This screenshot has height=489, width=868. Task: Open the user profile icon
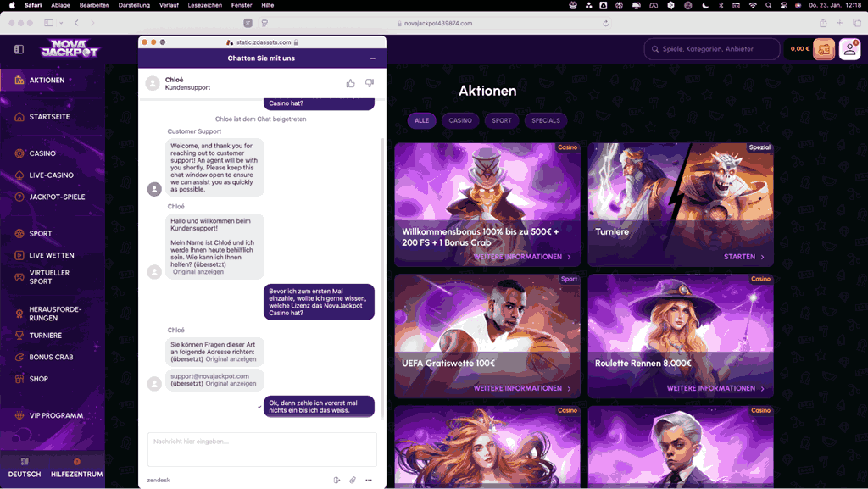click(849, 49)
